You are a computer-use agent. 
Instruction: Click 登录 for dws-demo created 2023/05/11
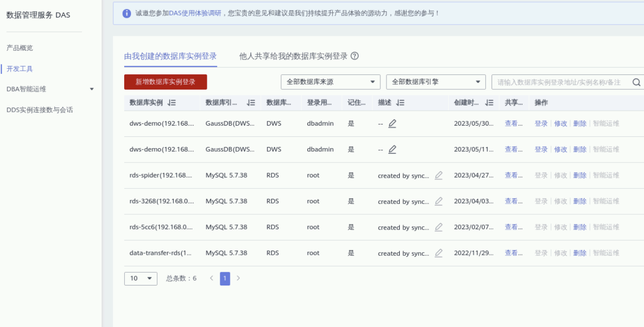(541, 149)
